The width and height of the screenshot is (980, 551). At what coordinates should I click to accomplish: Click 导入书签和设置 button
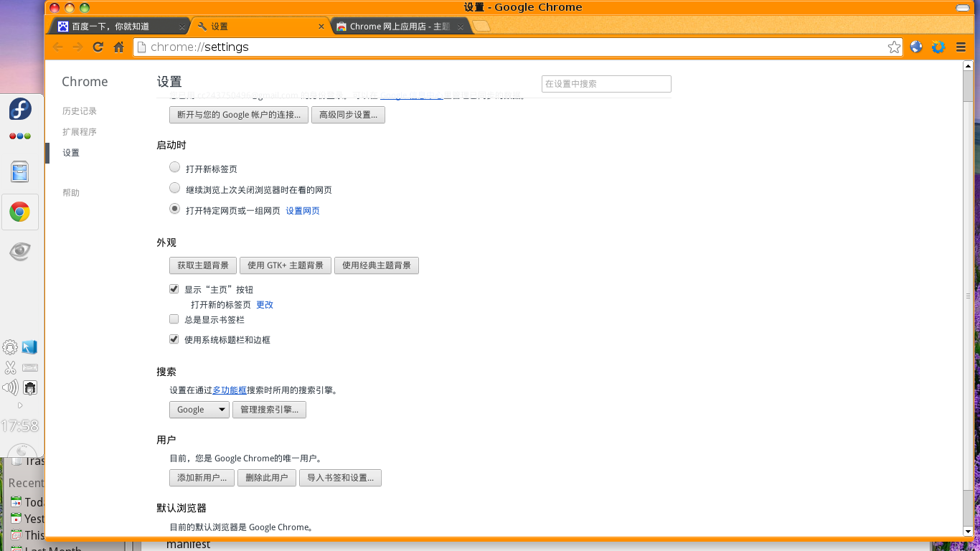click(x=340, y=478)
